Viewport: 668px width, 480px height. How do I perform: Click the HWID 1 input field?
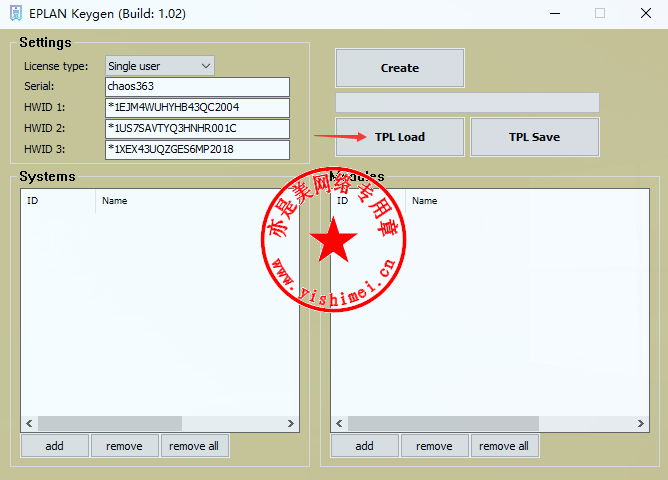pyautogui.click(x=197, y=107)
